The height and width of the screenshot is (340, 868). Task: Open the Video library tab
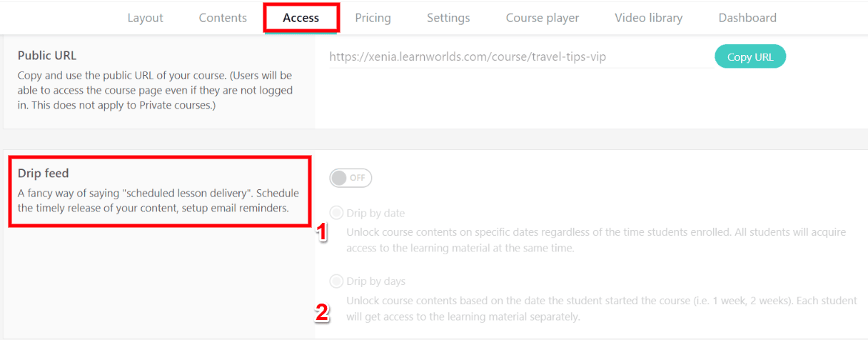648,18
